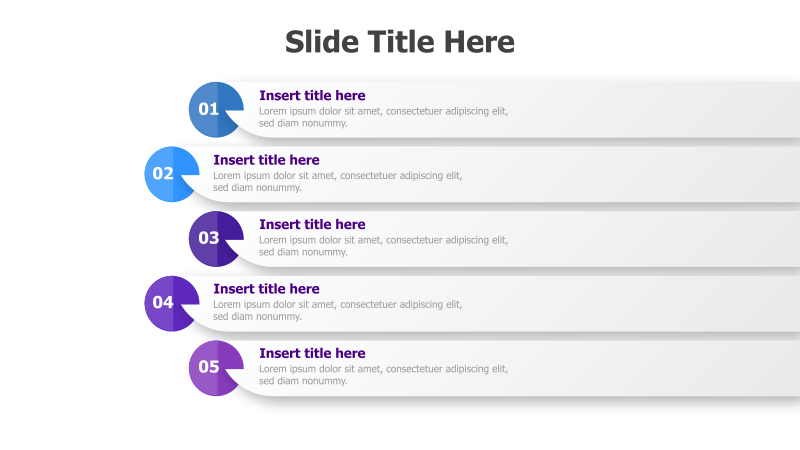The image size is (800, 450).
Task: Select the violet 04 circle badge
Action: pos(171,303)
